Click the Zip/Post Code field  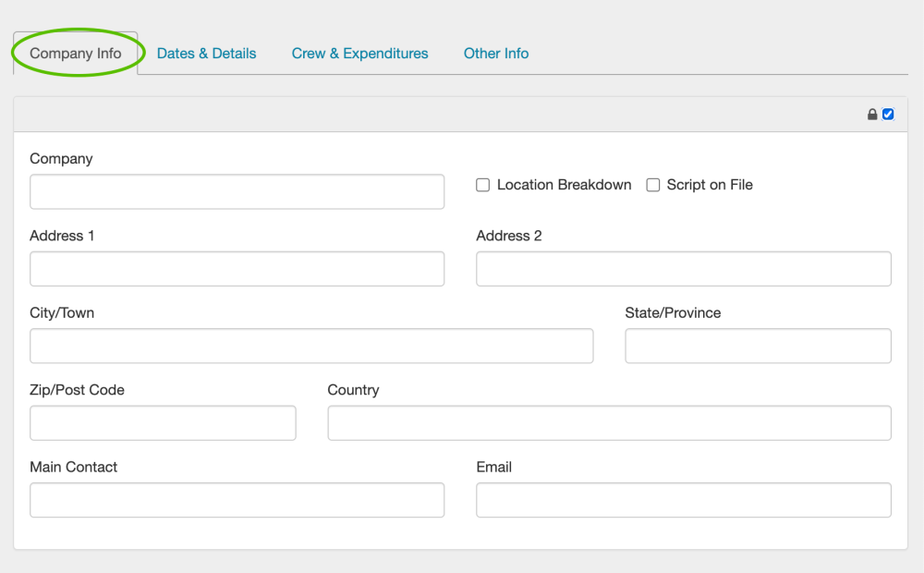click(163, 423)
